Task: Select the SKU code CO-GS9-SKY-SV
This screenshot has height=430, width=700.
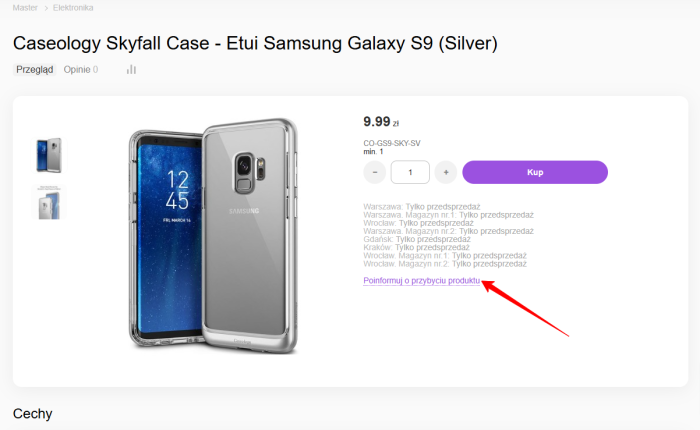Action: tap(392, 143)
